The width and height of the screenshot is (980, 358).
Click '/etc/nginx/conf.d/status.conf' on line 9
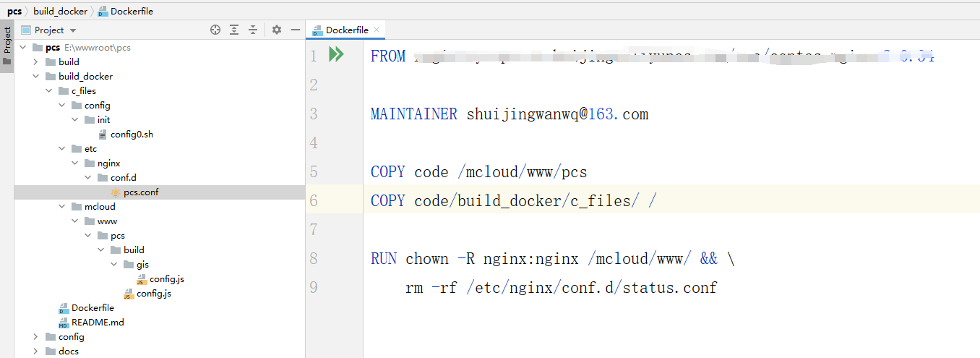pos(591,288)
